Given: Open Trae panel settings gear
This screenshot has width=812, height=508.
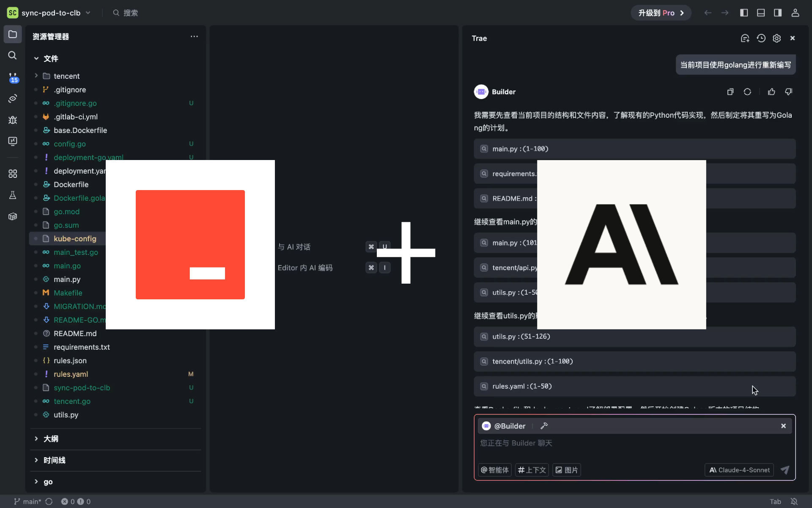Looking at the screenshot, I should 776,38.
